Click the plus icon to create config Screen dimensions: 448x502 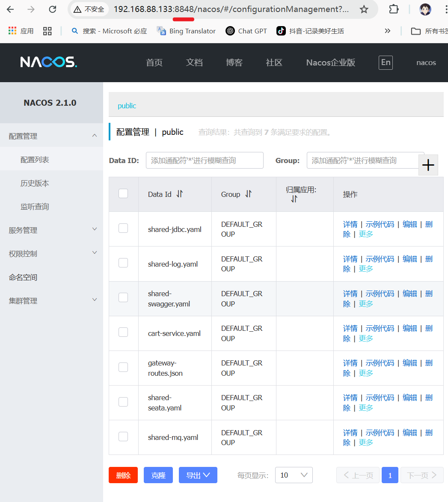pos(428,165)
